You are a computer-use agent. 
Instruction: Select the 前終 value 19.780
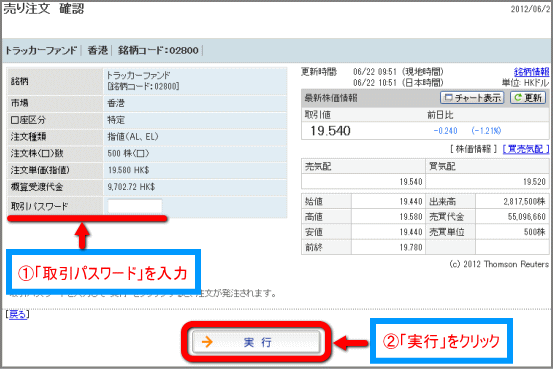pyautogui.click(x=411, y=247)
